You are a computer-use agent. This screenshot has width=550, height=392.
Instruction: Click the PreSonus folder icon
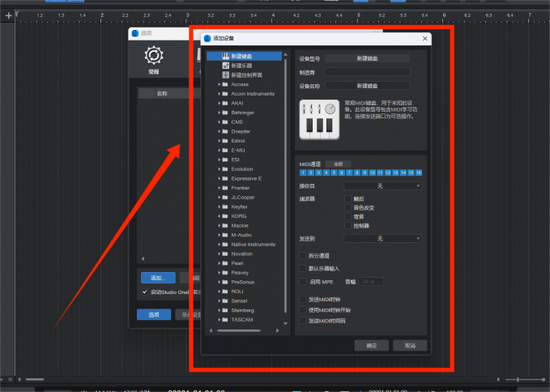click(225, 282)
